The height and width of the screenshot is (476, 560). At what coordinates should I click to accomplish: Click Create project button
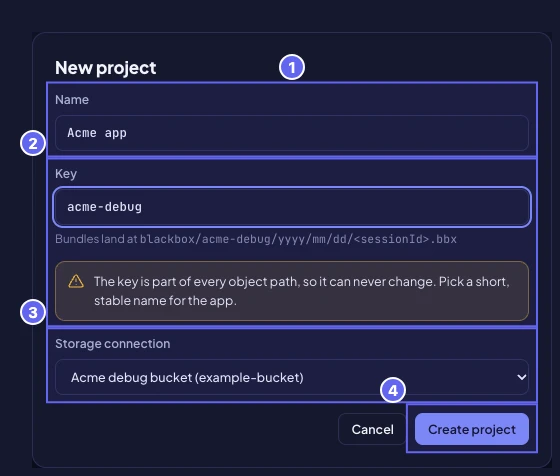point(472,429)
